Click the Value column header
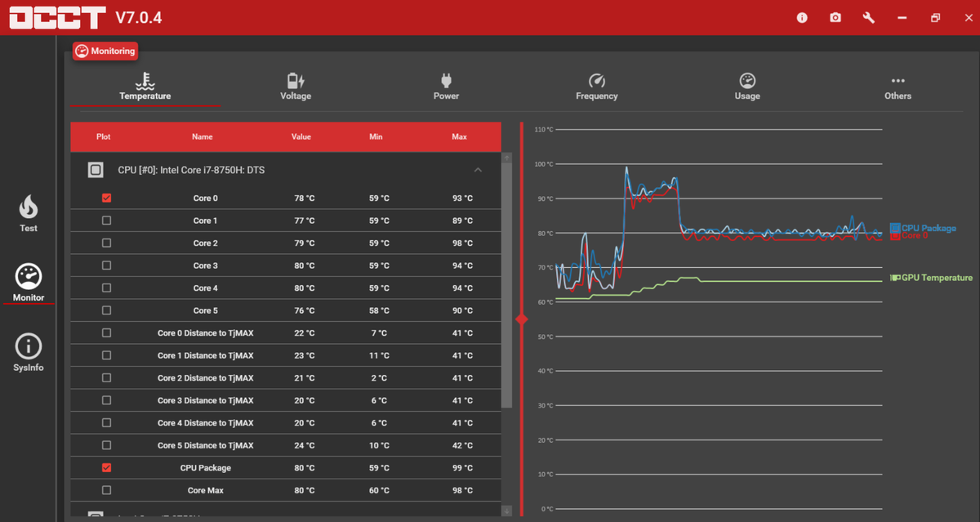The width and height of the screenshot is (980, 522). 301,136
